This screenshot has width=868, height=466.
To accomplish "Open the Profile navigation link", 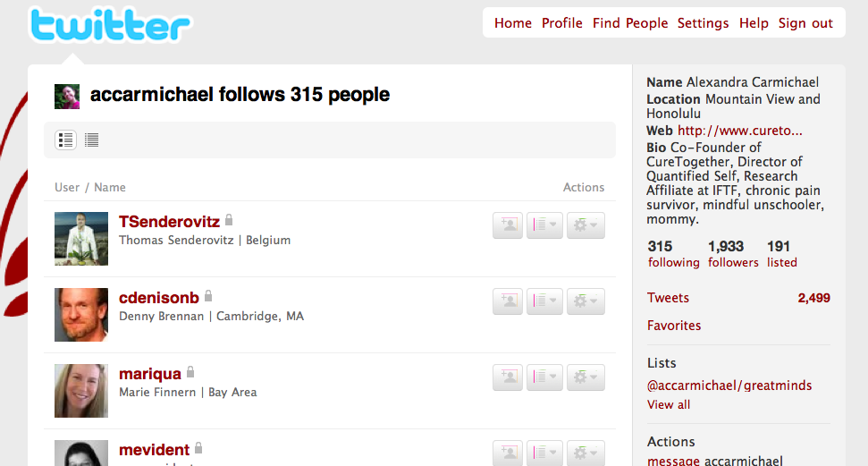I will coord(562,23).
